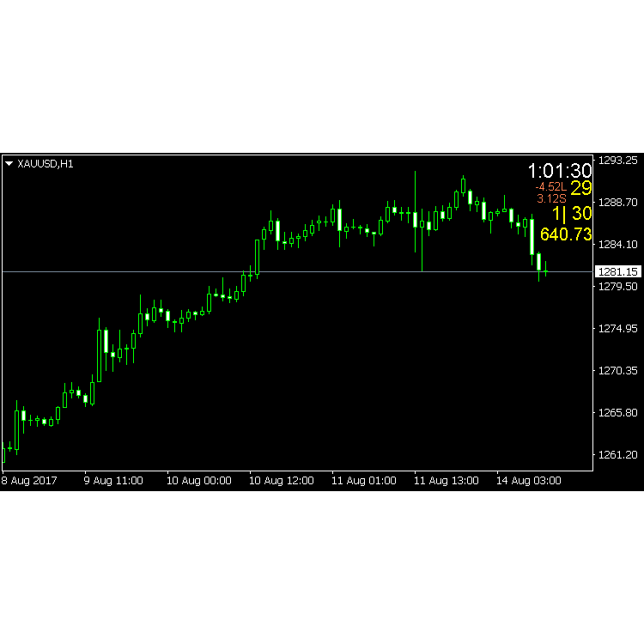This screenshot has height=644, width=644.
Task: Select the XAUUSD,H1 symbol label
Action: tap(46, 164)
